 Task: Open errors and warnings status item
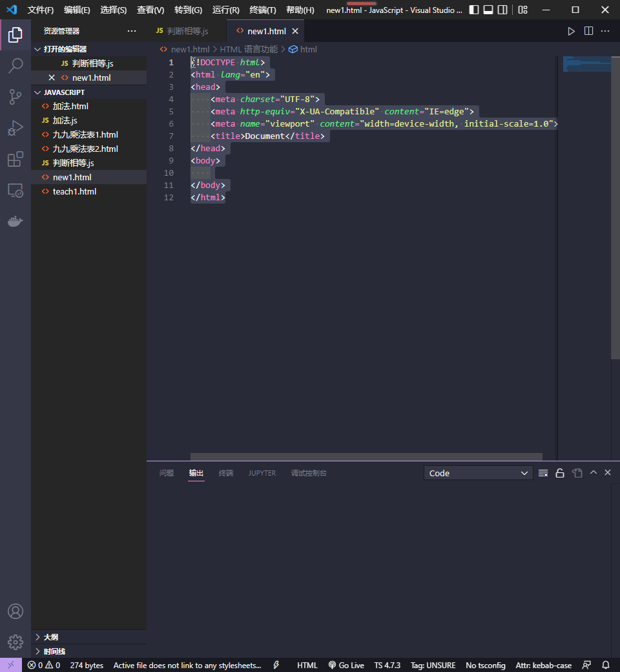pyautogui.click(x=44, y=665)
